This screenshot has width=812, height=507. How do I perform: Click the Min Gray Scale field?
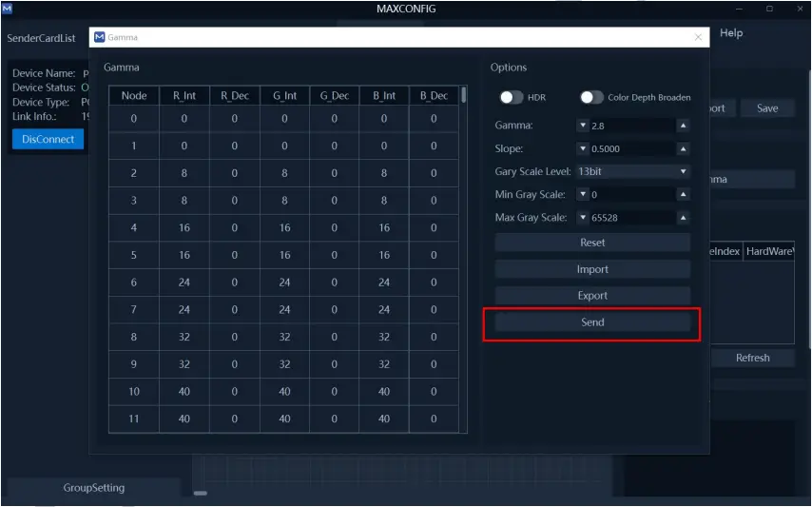pos(632,194)
